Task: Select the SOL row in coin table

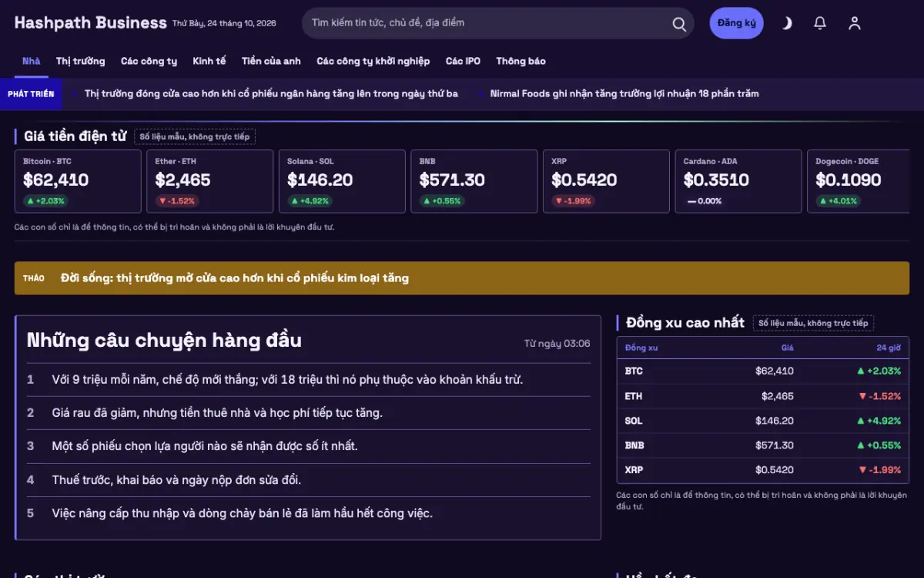Action: click(x=763, y=420)
